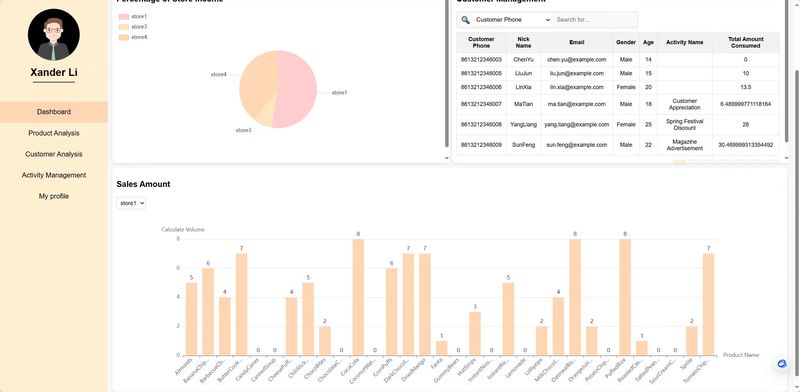This screenshot has width=800, height=392.
Task: Click the ChenYu nickname cell
Action: point(523,60)
